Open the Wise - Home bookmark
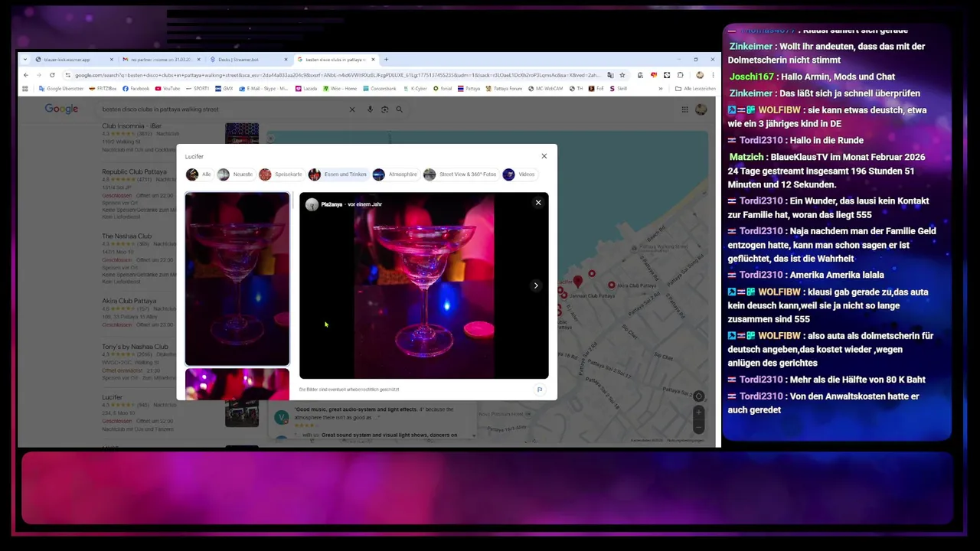 click(340, 89)
